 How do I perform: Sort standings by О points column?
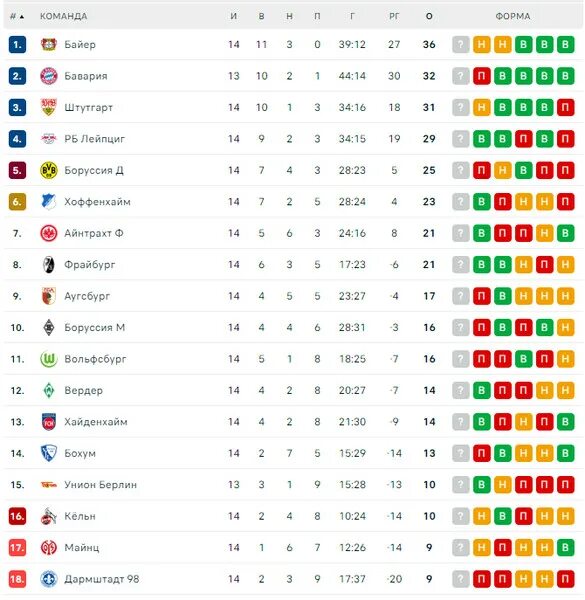[x=429, y=16]
